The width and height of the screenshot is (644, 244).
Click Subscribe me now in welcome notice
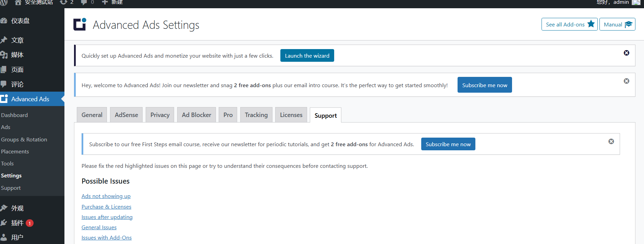485,85
